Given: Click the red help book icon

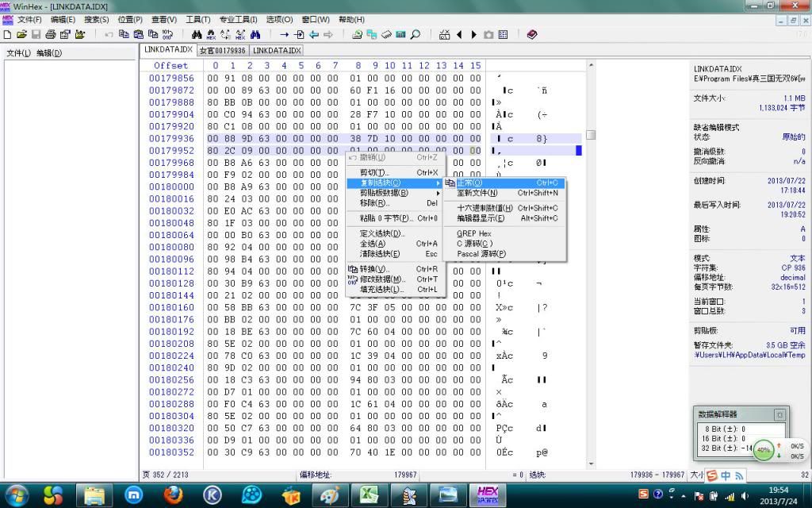Looking at the screenshot, I should [x=531, y=35].
